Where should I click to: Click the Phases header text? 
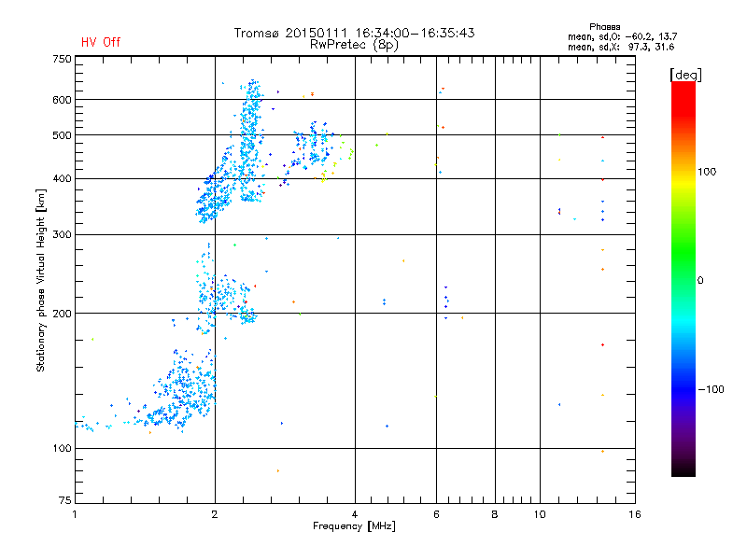(x=604, y=27)
